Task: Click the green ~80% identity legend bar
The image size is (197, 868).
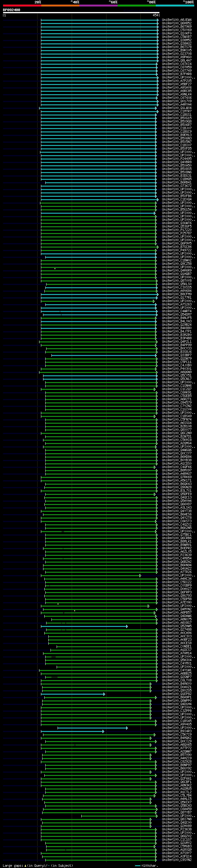Action: pos(137,6)
